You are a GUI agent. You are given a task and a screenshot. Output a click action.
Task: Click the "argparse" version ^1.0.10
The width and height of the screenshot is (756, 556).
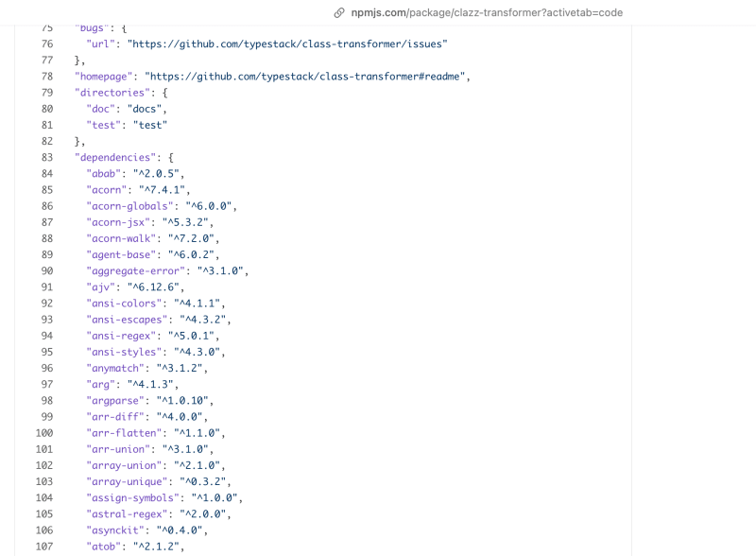(182, 401)
